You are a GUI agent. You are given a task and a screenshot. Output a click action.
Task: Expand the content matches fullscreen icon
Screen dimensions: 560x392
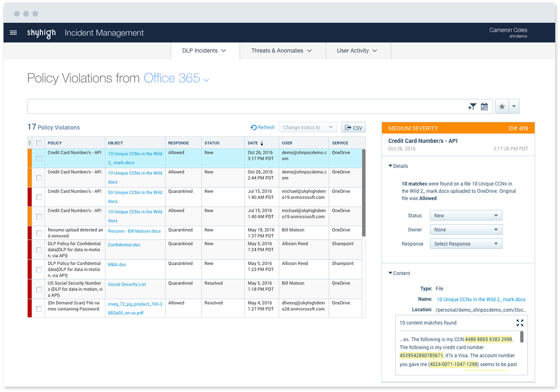click(520, 323)
